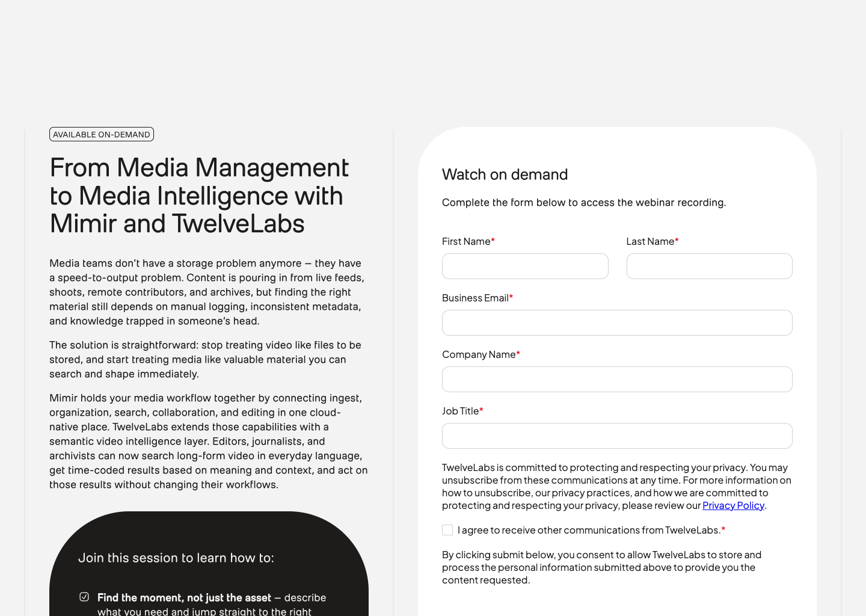
Task: Click the paragraph starting Media teams don't have
Action: tap(207, 292)
